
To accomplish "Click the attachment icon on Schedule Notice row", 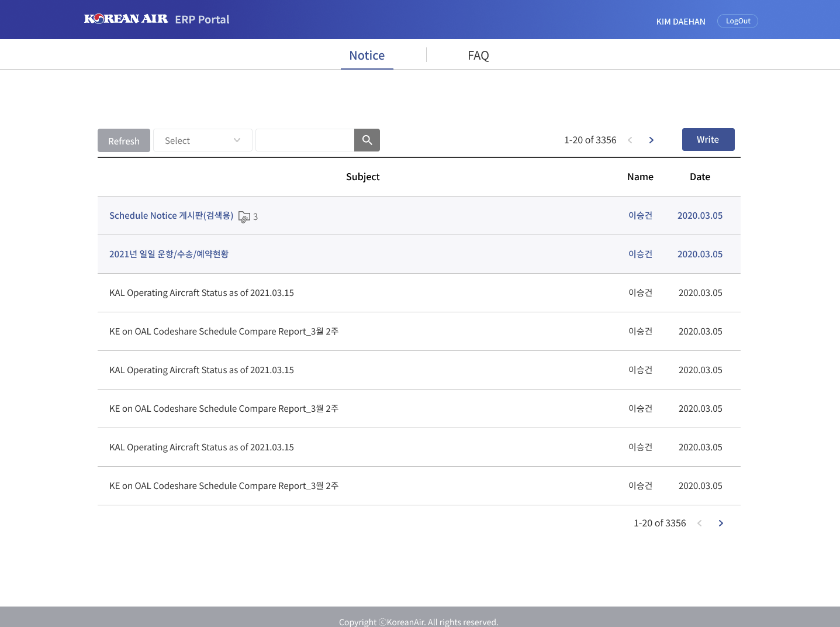I will (x=244, y=217).
